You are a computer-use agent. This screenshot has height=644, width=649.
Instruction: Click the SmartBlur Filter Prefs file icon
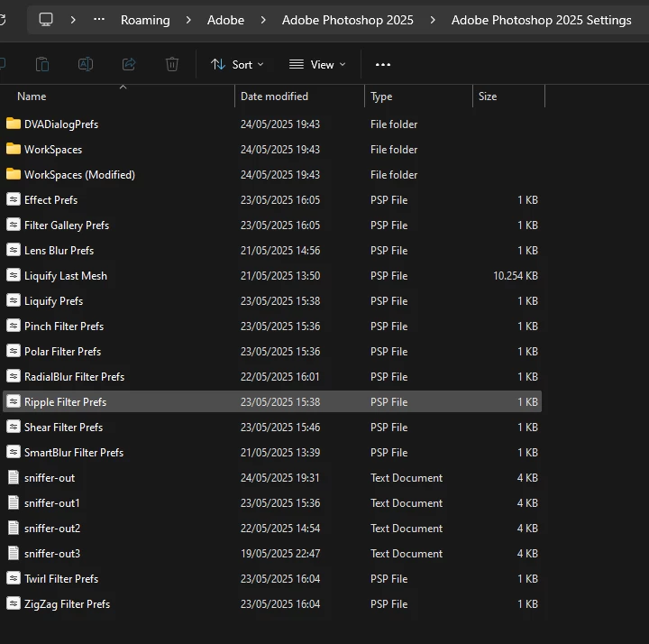[x=14, y=452]
